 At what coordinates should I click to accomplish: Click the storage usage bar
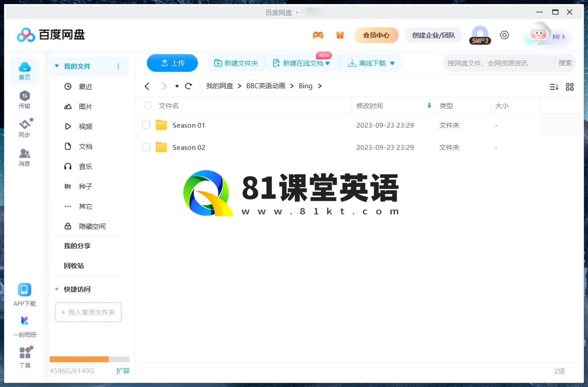(x=90, y=359)
